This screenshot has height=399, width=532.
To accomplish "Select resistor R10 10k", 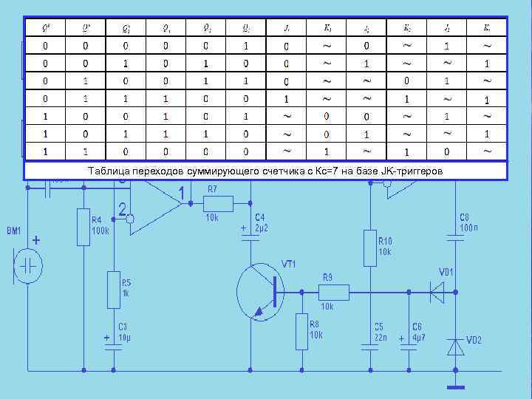I will pos(370,248).
